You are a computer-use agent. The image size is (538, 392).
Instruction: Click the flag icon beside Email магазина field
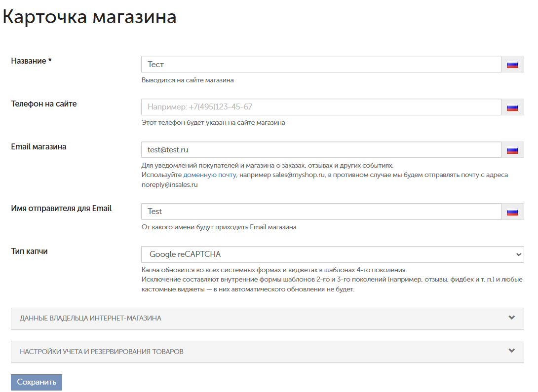(x=512, y=150)
